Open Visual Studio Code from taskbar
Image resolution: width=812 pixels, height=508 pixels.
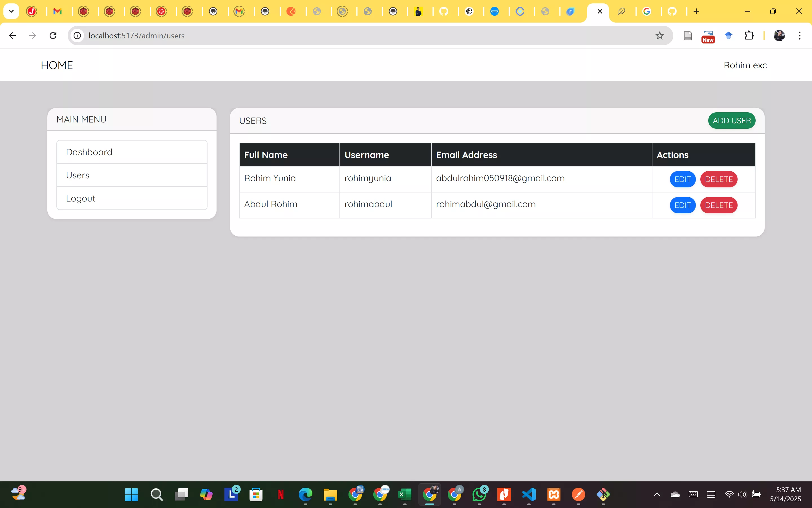click(x=529, y=494)
